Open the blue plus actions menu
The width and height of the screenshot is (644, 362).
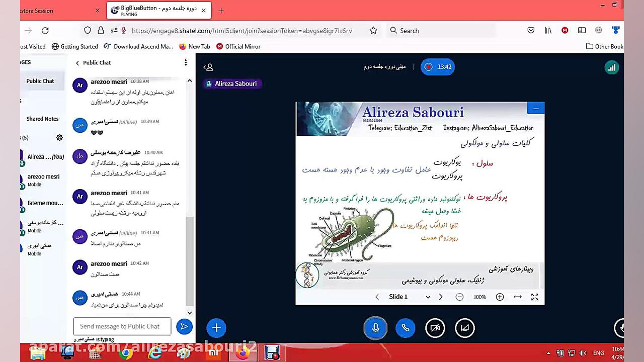coord(216,328)
